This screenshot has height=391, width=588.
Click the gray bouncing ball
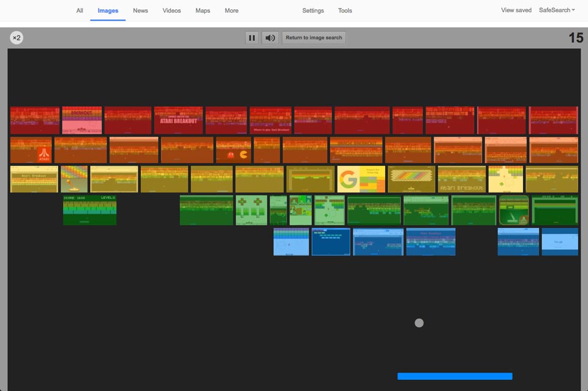419,323
